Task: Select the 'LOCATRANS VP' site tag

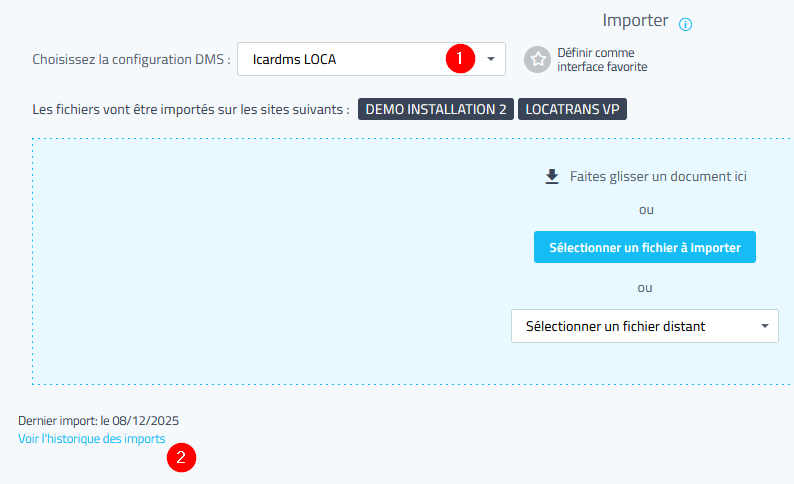Action: click(x=572, y=109)
